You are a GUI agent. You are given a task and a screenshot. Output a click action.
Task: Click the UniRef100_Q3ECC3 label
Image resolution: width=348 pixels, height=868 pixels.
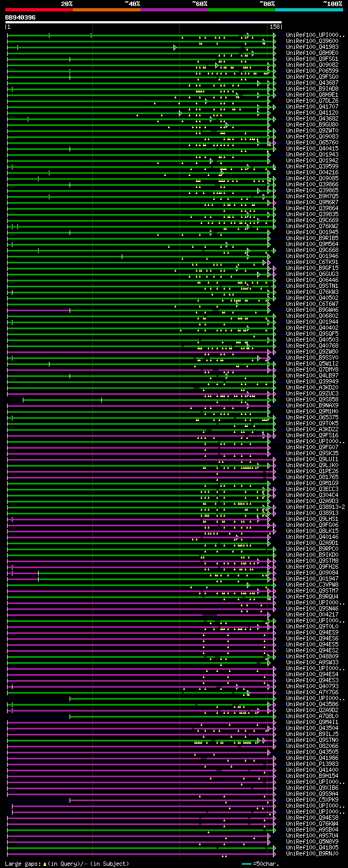[312, 489]
